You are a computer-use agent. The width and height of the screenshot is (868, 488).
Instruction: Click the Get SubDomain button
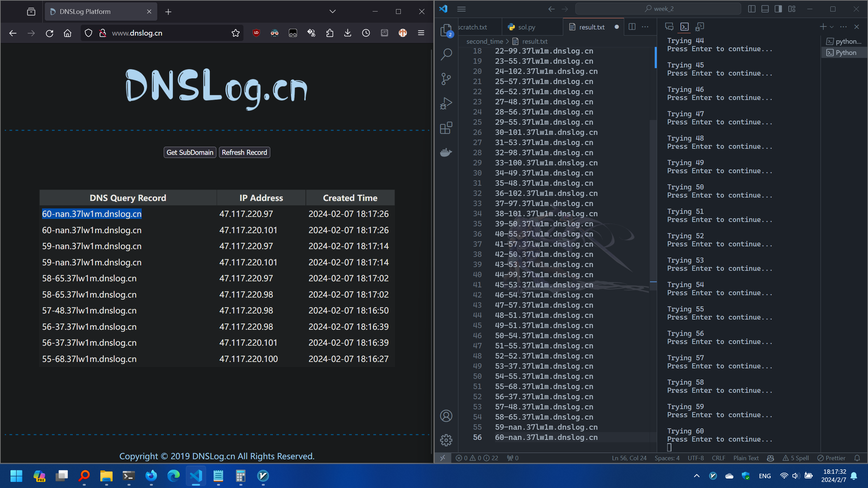[190, 152]
